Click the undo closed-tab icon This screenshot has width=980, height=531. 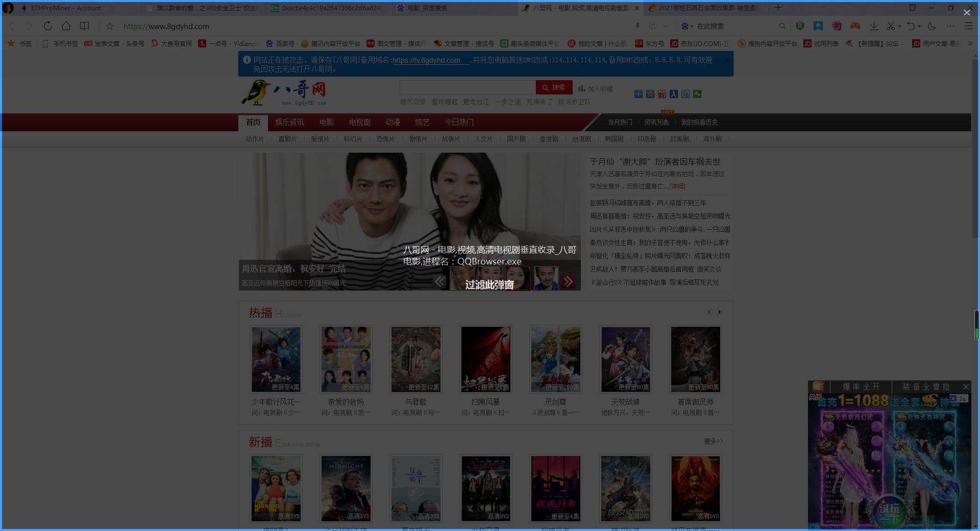[x=911, y=26]
